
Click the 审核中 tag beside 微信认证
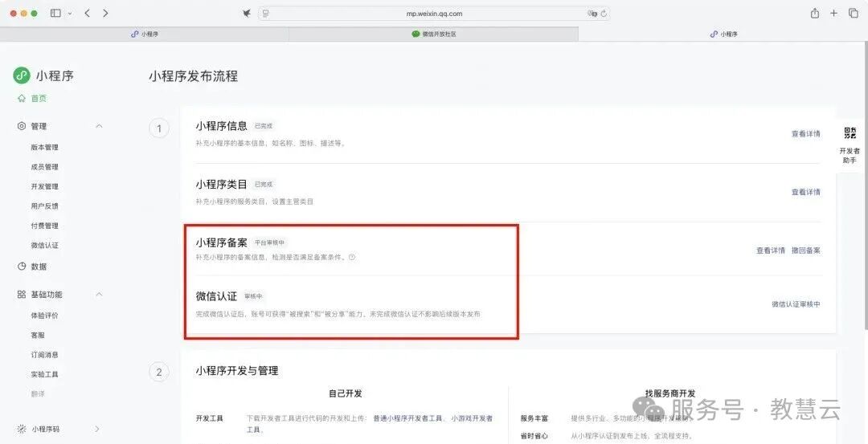[253, 297]
